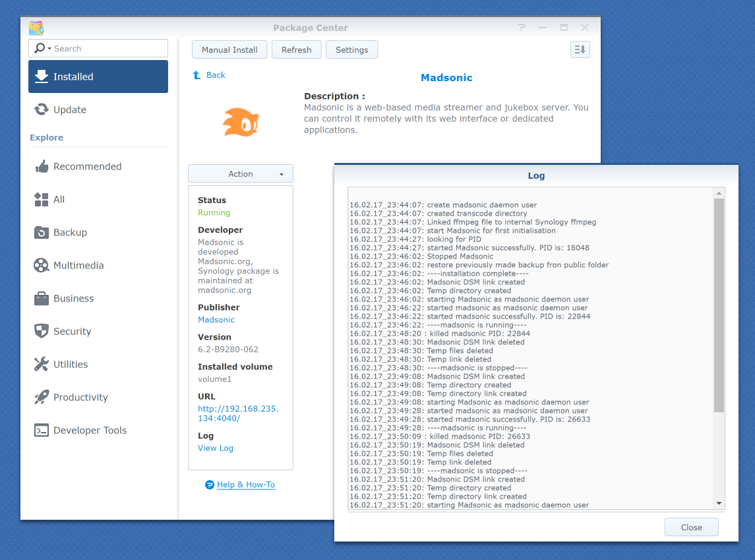The image size is (755, 560).
Task: Click the Security shield icon
Action: coord(42,331)
